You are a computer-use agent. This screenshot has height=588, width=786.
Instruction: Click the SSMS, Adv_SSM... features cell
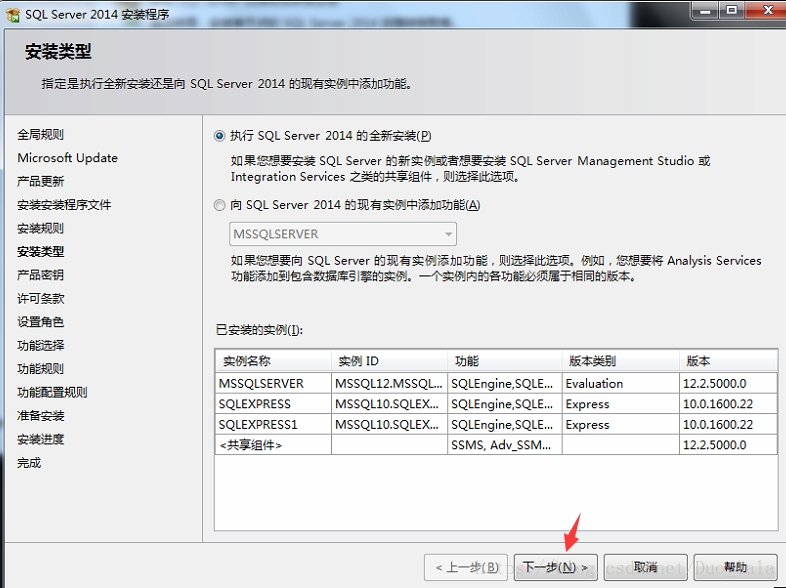click(505, 445)
